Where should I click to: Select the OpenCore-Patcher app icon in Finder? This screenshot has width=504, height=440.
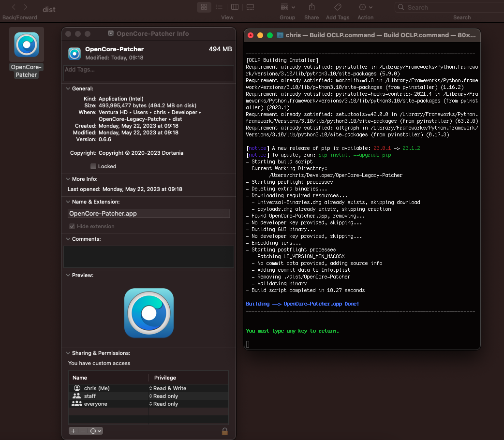(x=27, y=44)
